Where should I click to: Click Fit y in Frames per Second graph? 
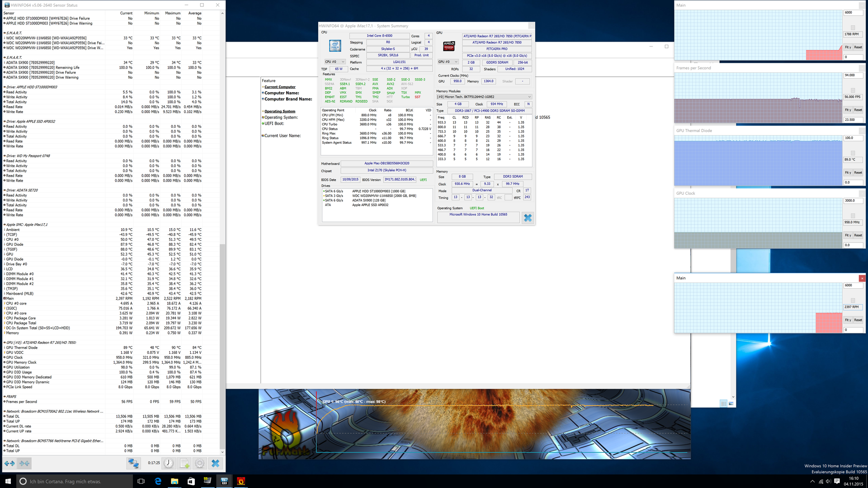848,110
